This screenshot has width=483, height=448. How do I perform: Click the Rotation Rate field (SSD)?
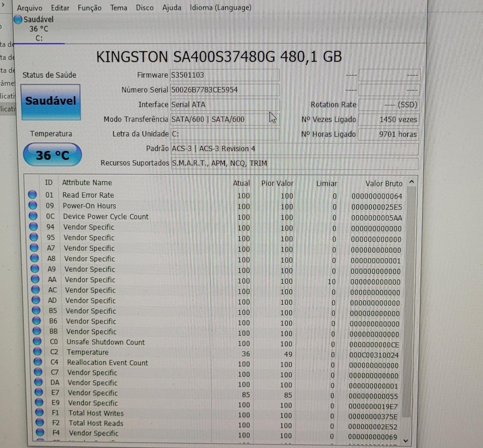coord(389,105)
